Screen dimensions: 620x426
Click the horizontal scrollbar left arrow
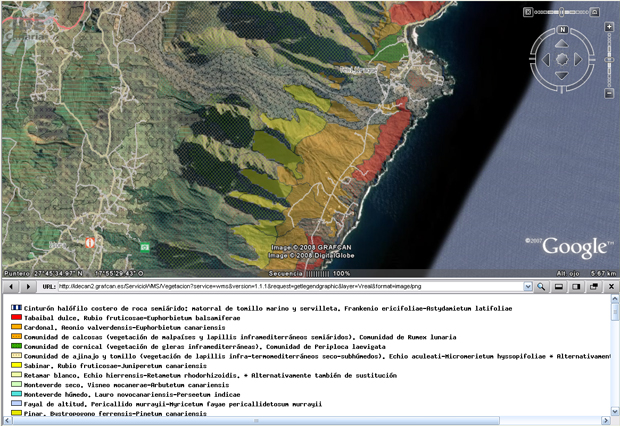click(x=7, y=420)
